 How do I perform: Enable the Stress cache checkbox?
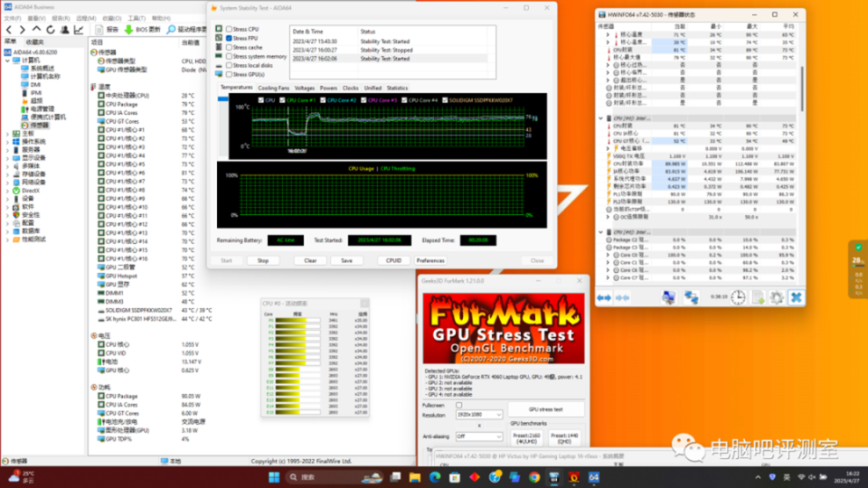point(229,48)
